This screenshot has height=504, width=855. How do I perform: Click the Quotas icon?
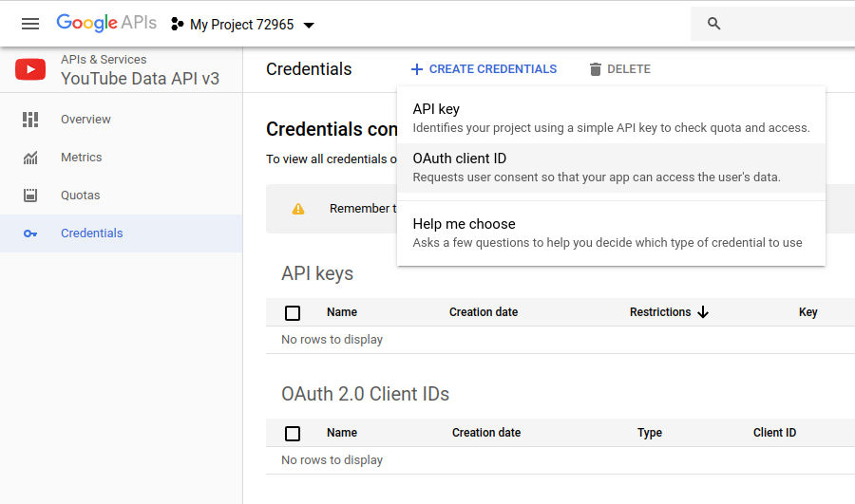click(x=30, y=196)
